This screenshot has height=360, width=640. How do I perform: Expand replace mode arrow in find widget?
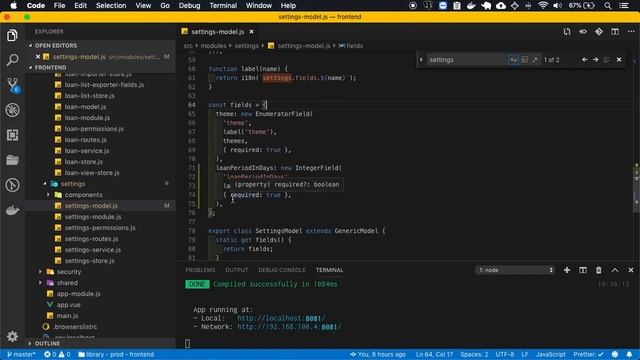pos(421,60)
